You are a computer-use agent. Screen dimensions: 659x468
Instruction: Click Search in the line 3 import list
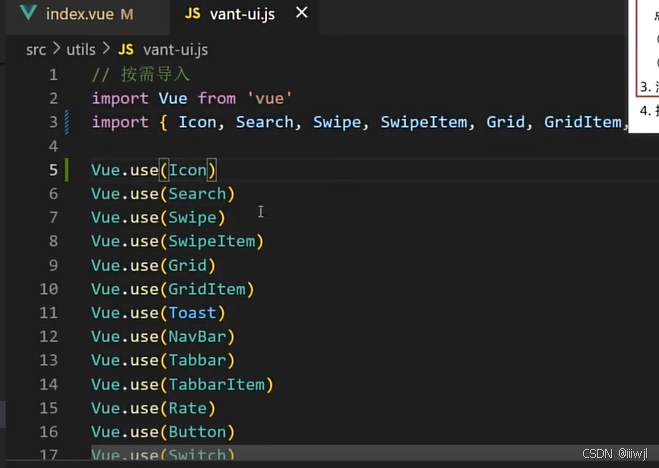[x=264, y=122]
